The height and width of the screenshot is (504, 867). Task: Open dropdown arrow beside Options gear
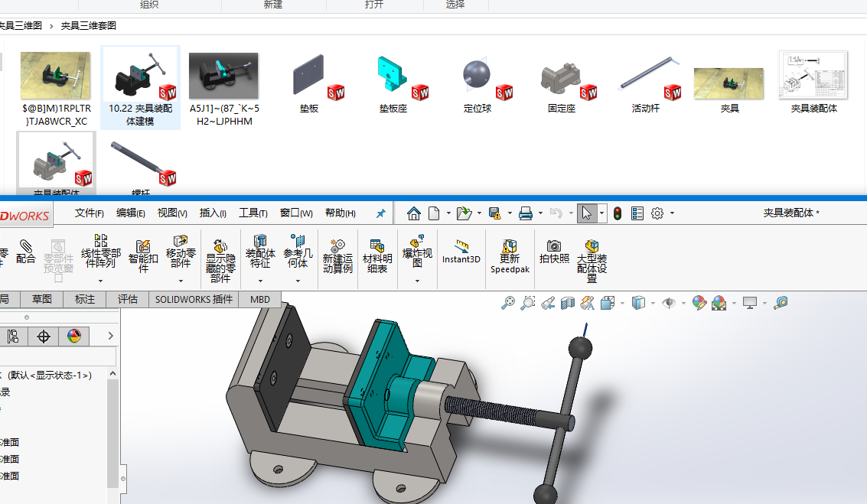click(672, 213)
